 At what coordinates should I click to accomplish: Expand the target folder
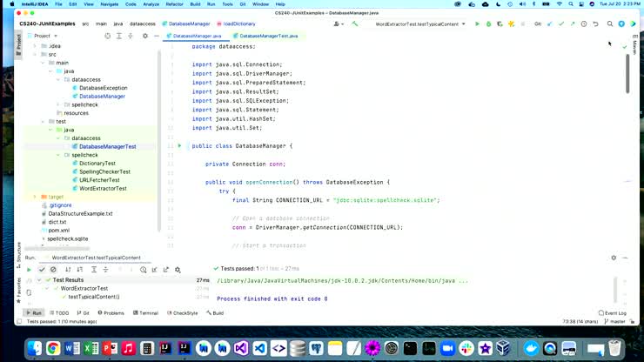[35, 197]
